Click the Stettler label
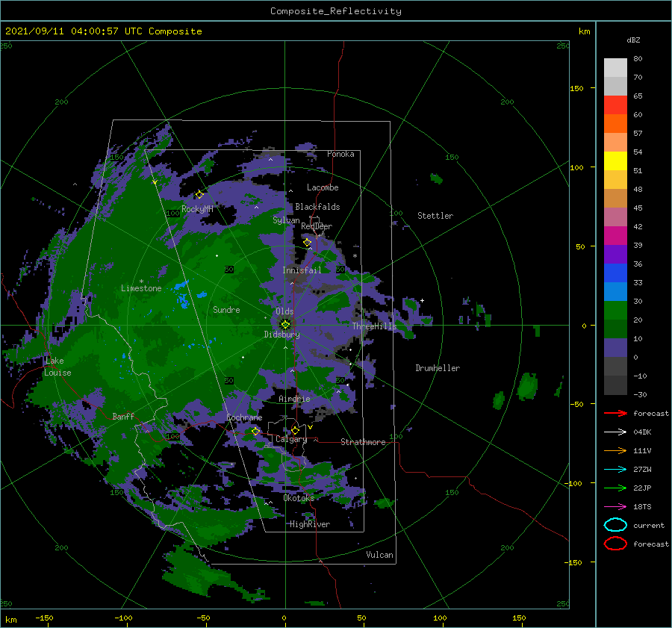 (435, 216)
